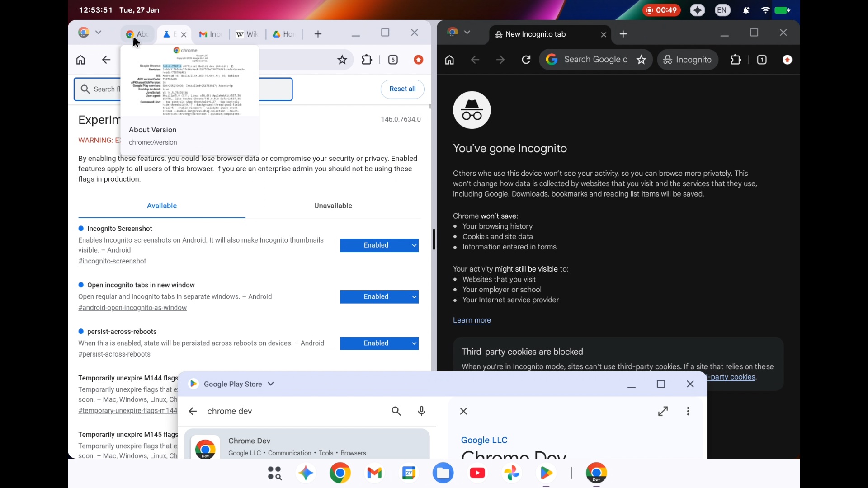868x488 pixels.
Task: Click the home icon in left Chrome window
Action: 81,60
